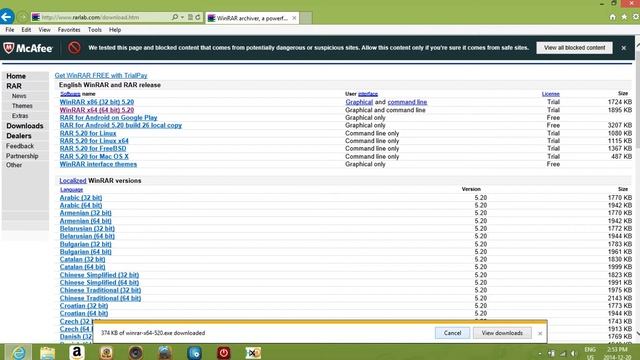Open the volume speaker tray icon
640x360 pixels.
click(x=573, y=353)
